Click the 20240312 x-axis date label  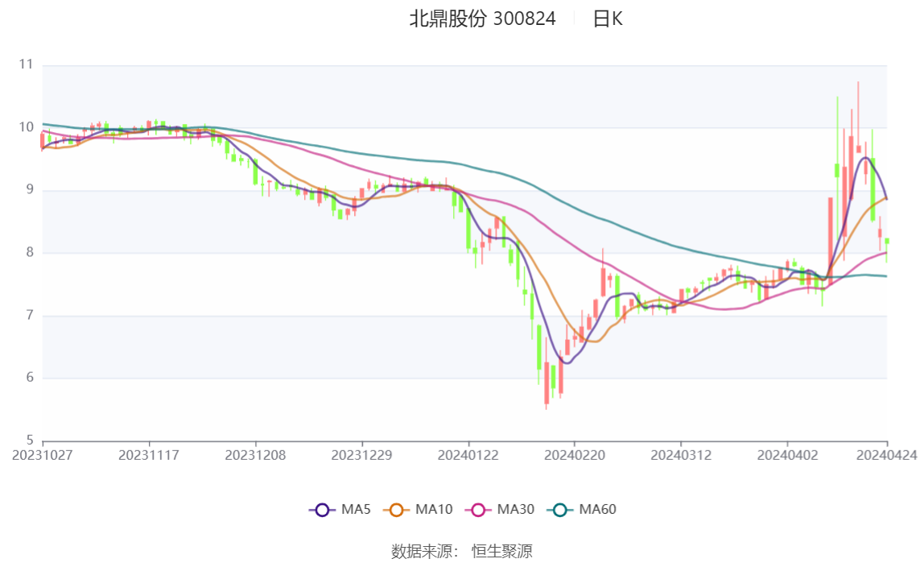[x=681, y=455]
